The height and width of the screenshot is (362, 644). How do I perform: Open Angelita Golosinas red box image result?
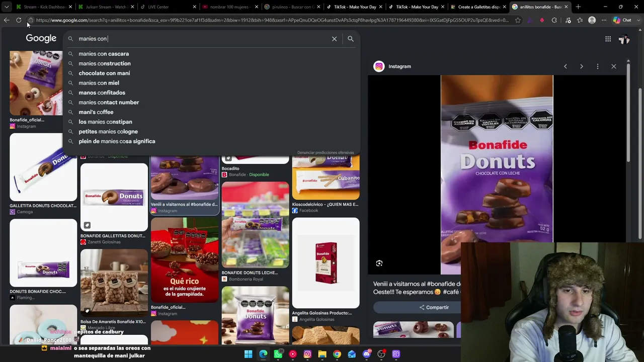[x=326, y=263]
